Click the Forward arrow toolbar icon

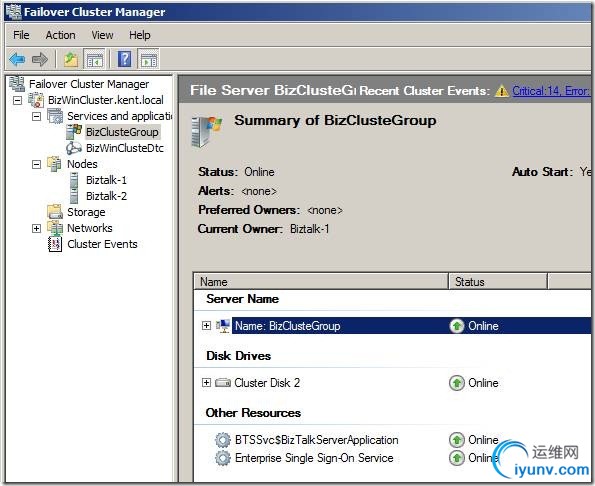(x=40, y=59)
